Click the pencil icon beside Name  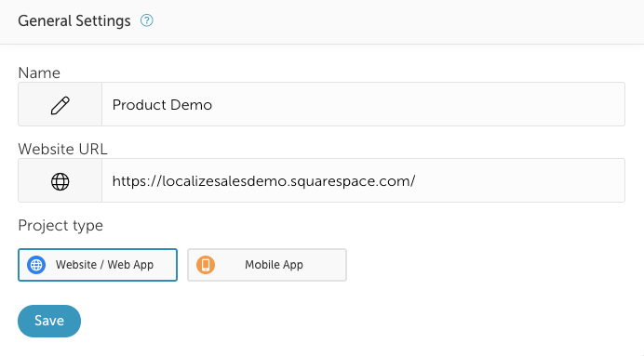pos(60,105)
